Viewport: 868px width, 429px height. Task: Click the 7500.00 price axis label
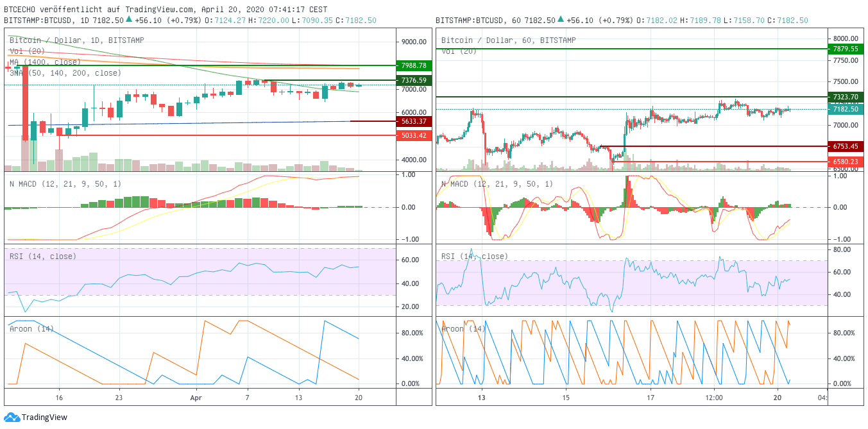pyautogui.click(x=846, y=81)
